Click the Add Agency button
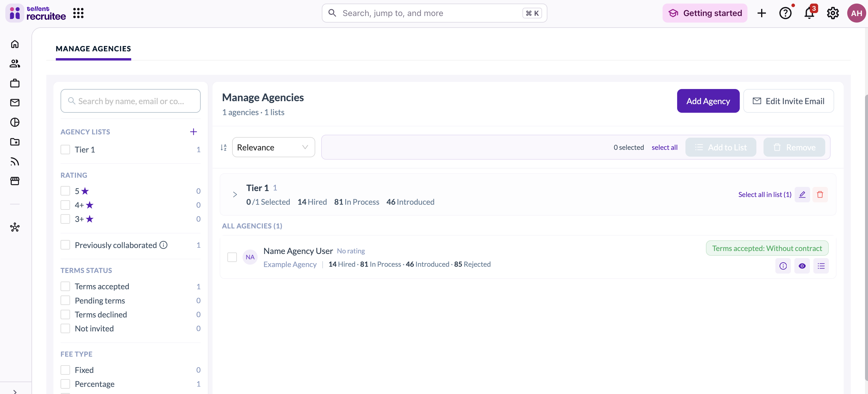 [708, 101]
